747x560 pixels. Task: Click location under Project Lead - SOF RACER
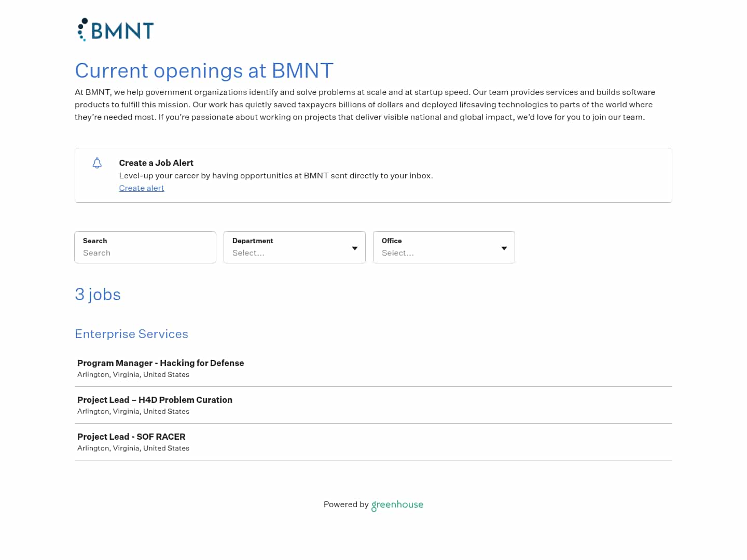pyautogui.click(x=133, y=448)
